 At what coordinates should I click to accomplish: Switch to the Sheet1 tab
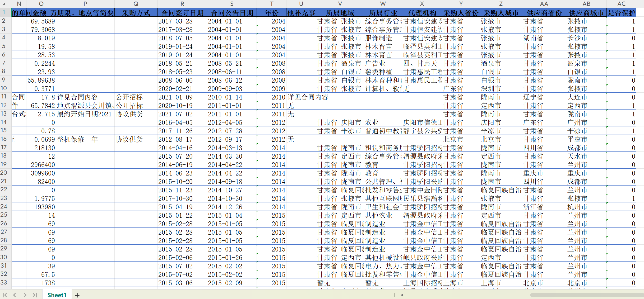pos(57,295)
